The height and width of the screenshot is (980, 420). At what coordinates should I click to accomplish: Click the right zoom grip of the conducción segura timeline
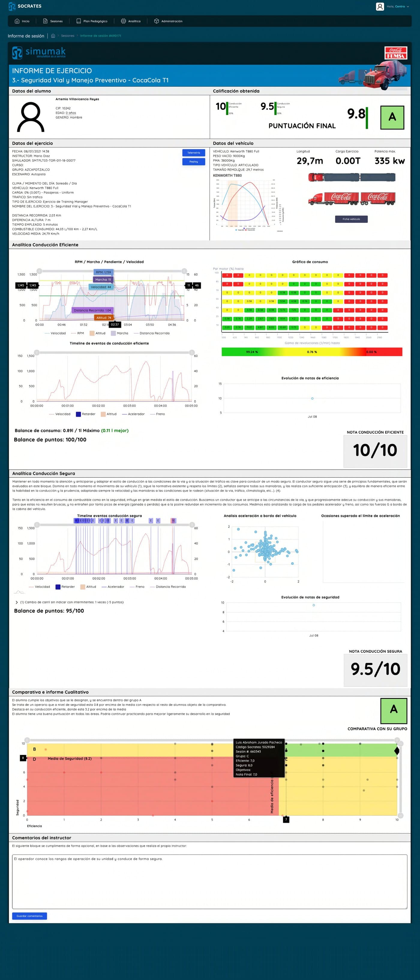(192, 525)
